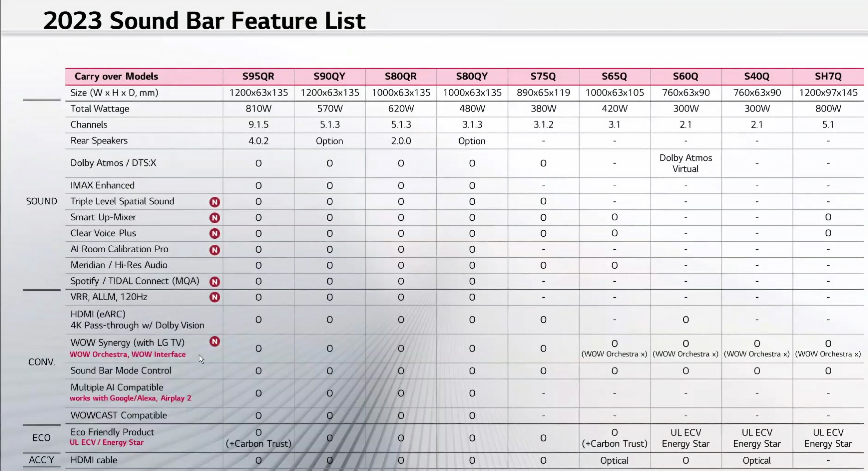Click the Total Wattage row label
This screenshot has height=471, width=868.
[x=100, y=108]
